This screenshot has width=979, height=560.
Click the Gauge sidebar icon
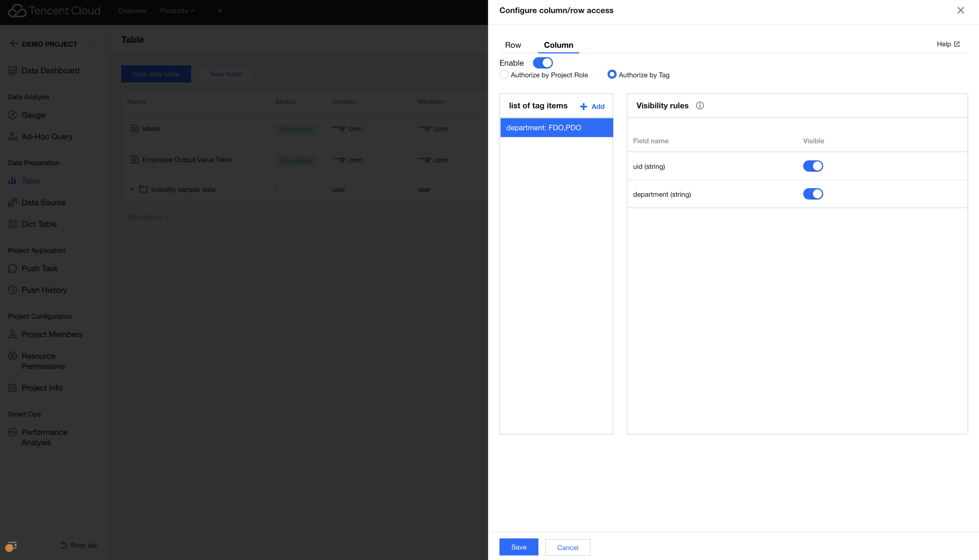pyautogui.click(x=12, y=115)
